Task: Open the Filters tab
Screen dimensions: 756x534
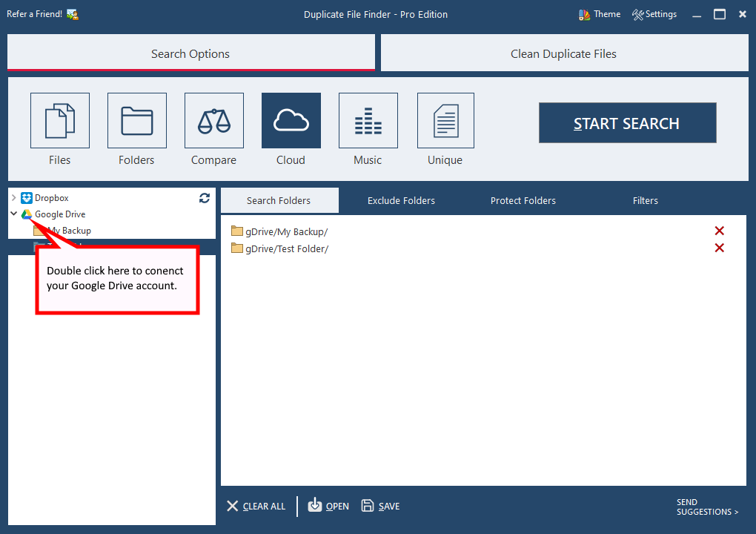Action: point(645,201)
